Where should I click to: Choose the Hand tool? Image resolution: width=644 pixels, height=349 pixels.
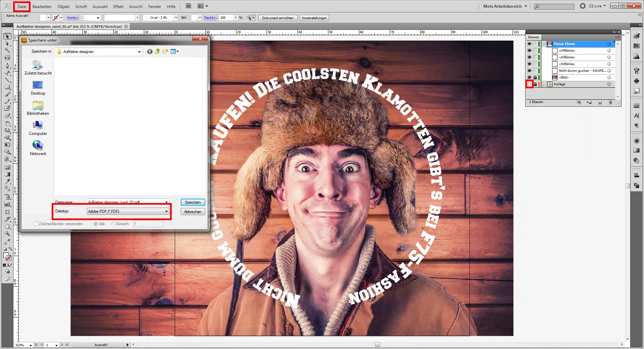click(7, 226)
